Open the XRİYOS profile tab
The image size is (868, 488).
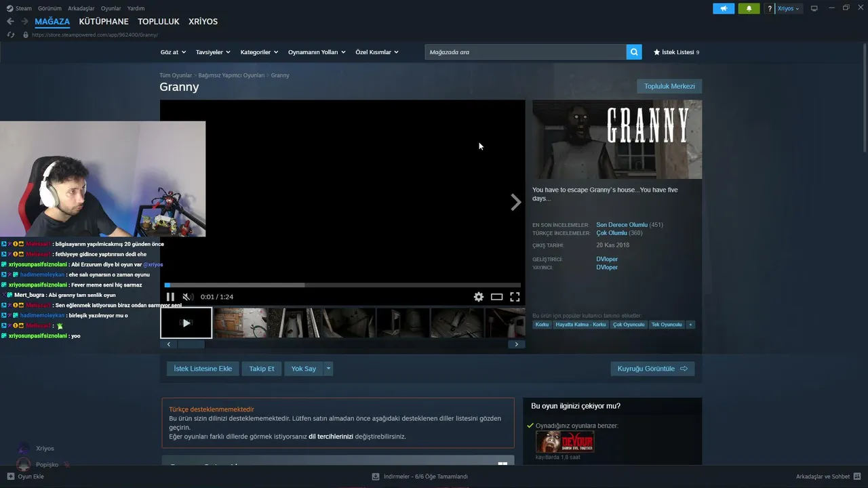[x=203, y=22]
